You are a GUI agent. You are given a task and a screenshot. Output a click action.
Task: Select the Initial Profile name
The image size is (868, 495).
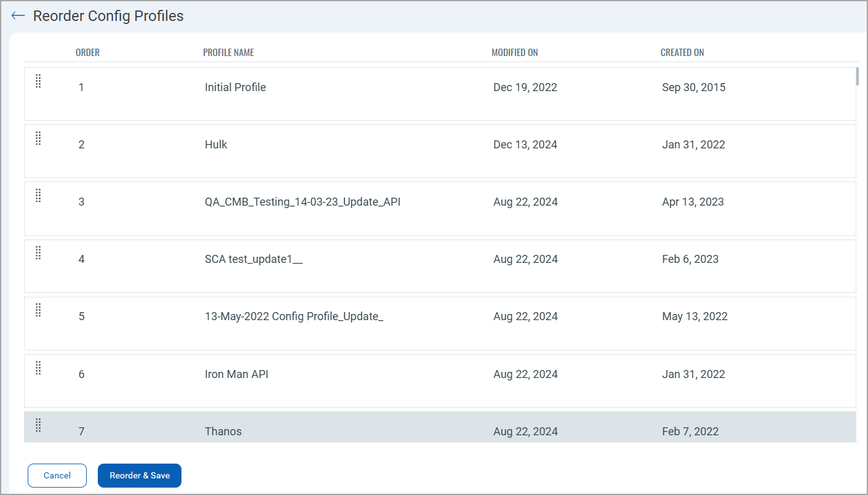(x=236, y=87)
